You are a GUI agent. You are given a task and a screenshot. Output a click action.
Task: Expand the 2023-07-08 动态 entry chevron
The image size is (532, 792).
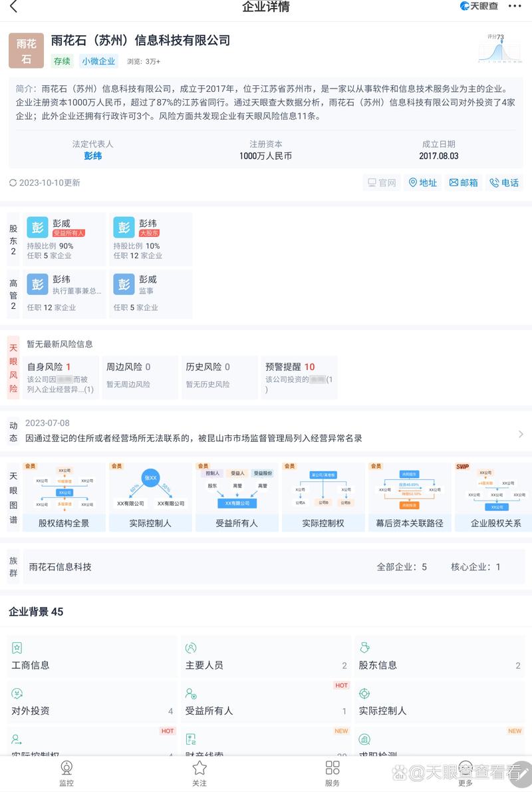click(521, 435)
